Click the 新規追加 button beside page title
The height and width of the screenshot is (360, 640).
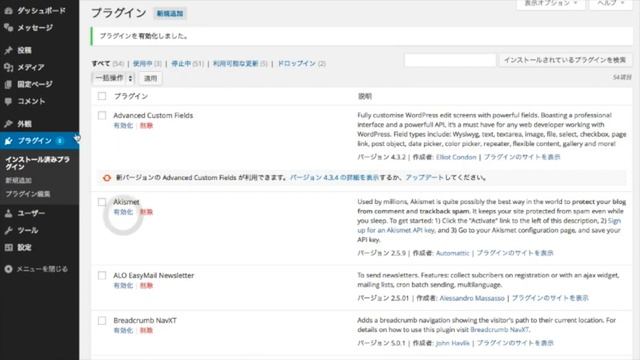(x=170, y=13)
